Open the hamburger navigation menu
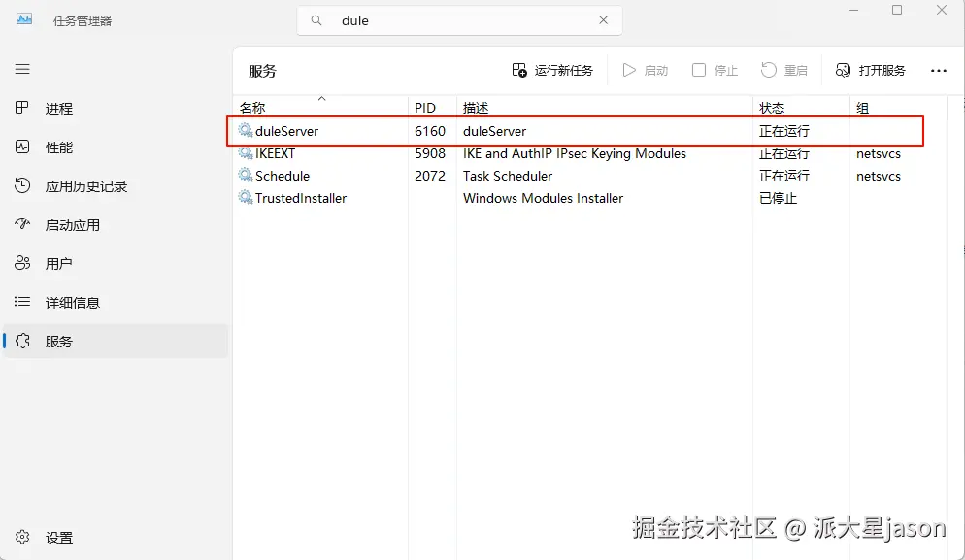Screen dimensions: 965x560 [x=22, y=69]
